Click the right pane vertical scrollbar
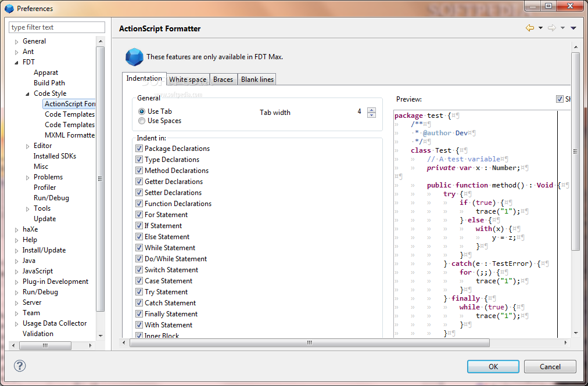Image resolution: width=588 pixels, height=386 pixels. 576,151
